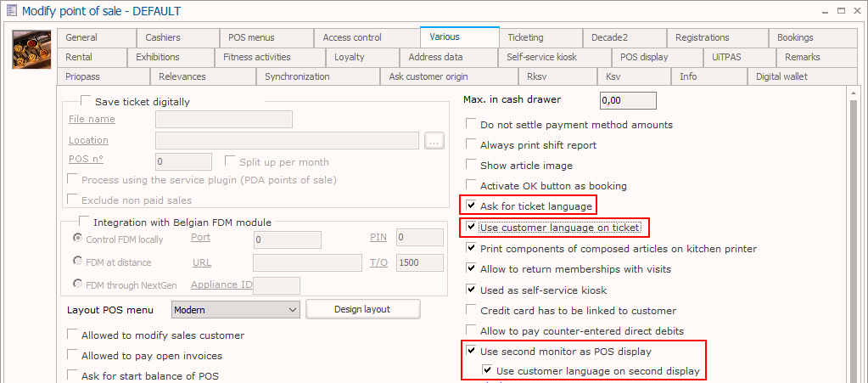Uncheck Used as self-service kiosk
This screenshot has height=383, width=868.
pyautogui.click(x=471, y=290)
